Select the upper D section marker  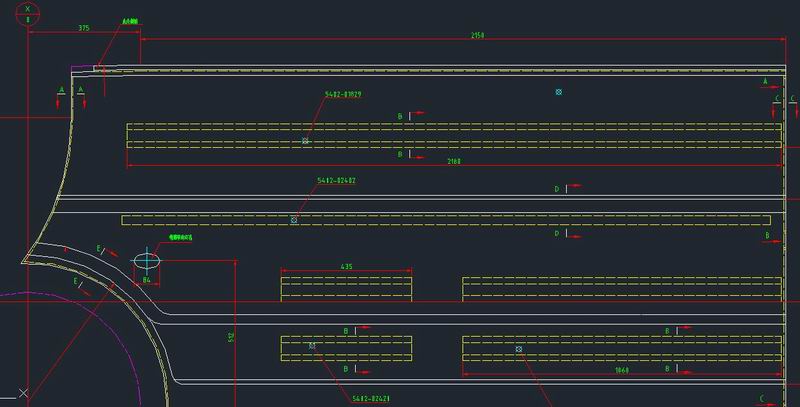coord(558,188)
